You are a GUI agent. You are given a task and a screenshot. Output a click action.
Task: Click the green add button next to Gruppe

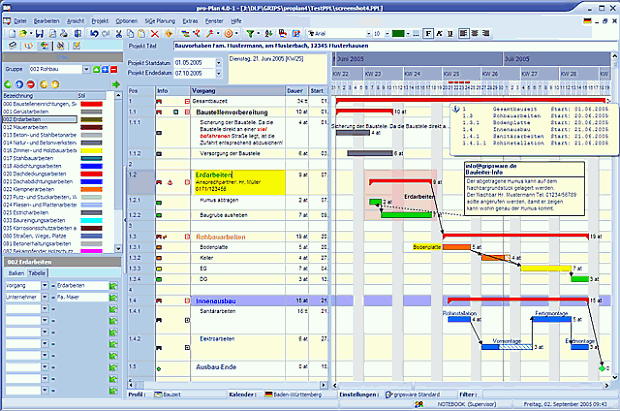(x=95, y=69)
